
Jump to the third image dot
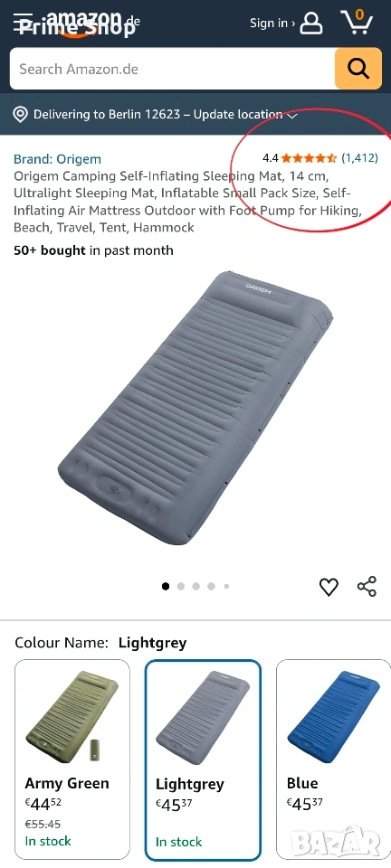point(196,587)
